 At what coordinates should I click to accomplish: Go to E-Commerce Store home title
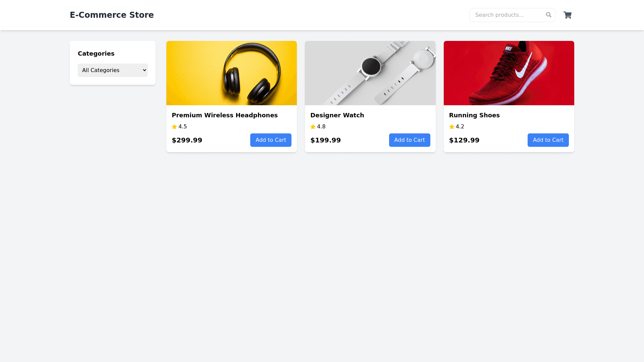(112, 15)
